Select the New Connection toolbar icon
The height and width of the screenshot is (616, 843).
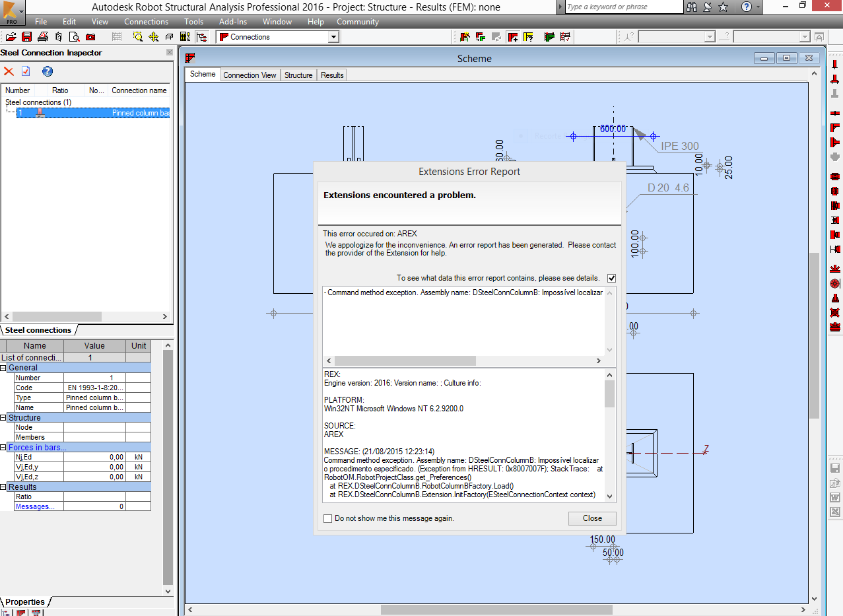tap(513, 37)
